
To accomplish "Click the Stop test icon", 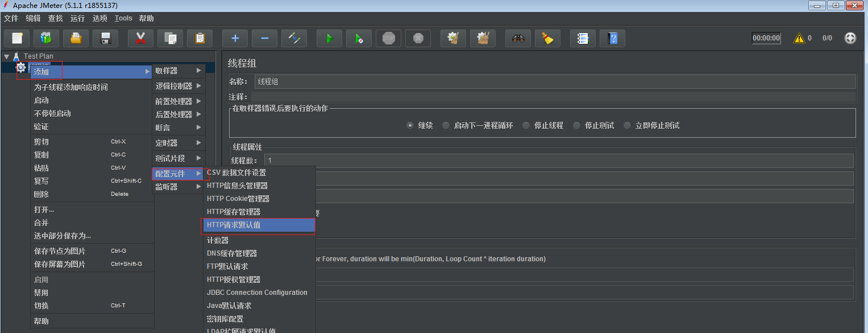I will (x=389, y=39).
